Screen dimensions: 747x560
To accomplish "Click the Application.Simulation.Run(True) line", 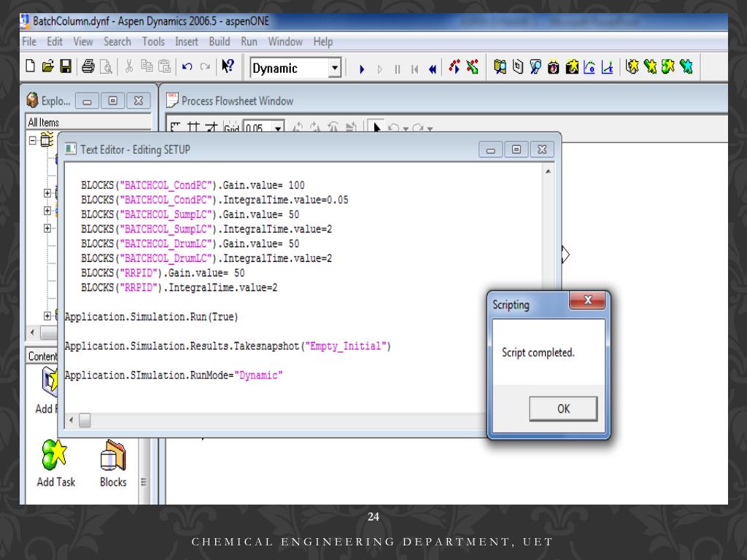I will [x=152, y=316].
